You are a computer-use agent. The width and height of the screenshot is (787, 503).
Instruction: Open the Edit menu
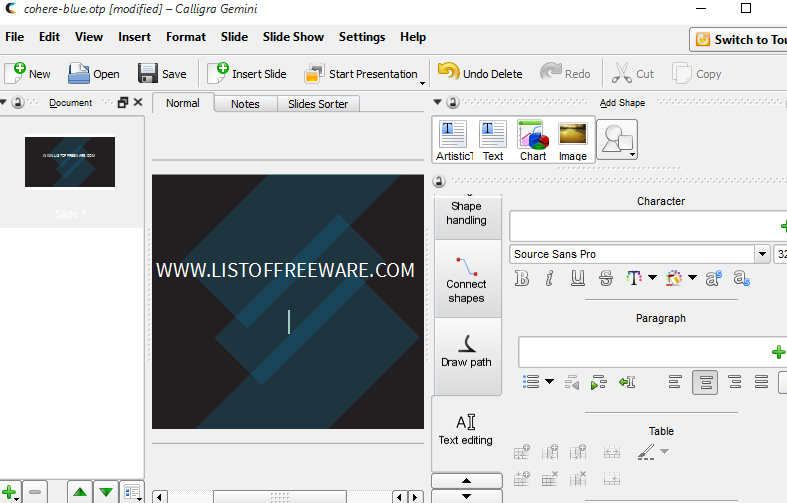(49, 37)
